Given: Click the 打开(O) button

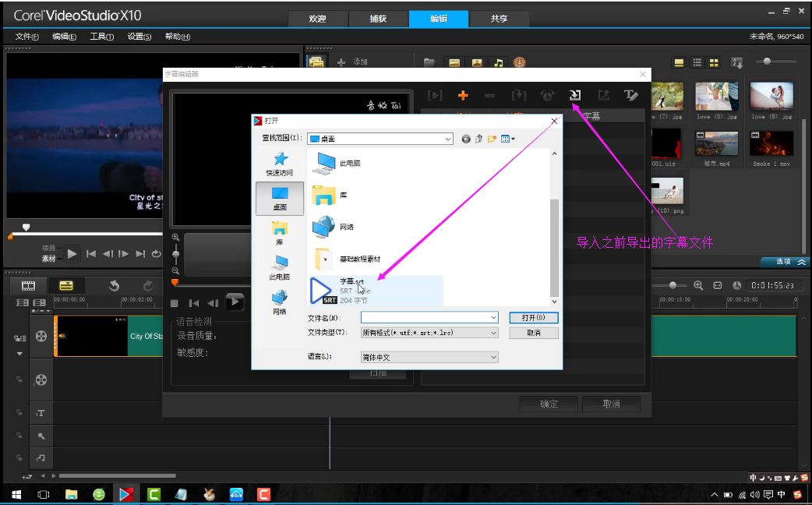Looking at the screenshot, I should click(x=533, y=317).
